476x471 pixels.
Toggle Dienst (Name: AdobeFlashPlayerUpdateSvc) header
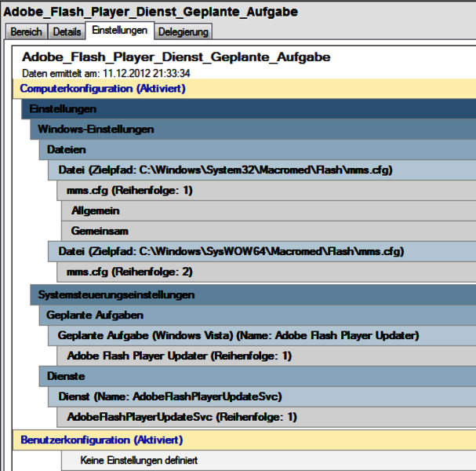click(262, 396)
